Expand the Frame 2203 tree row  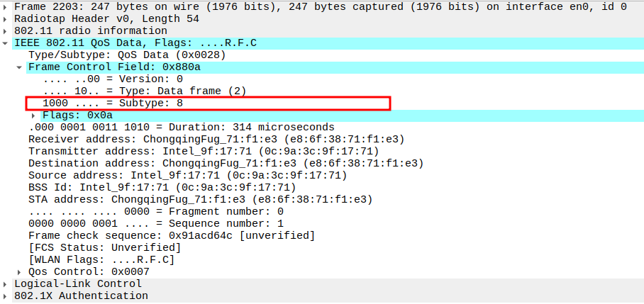point(6,6)
